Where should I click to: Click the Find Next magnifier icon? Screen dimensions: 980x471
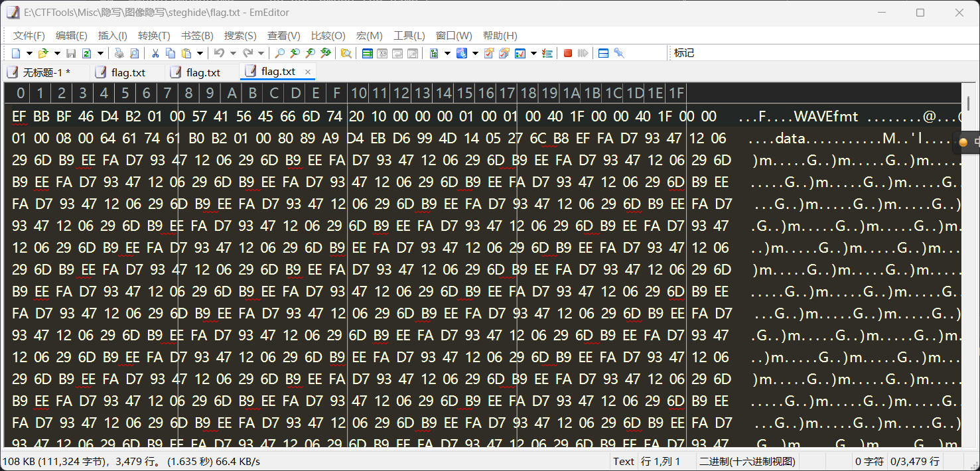(x=310, y=53)
